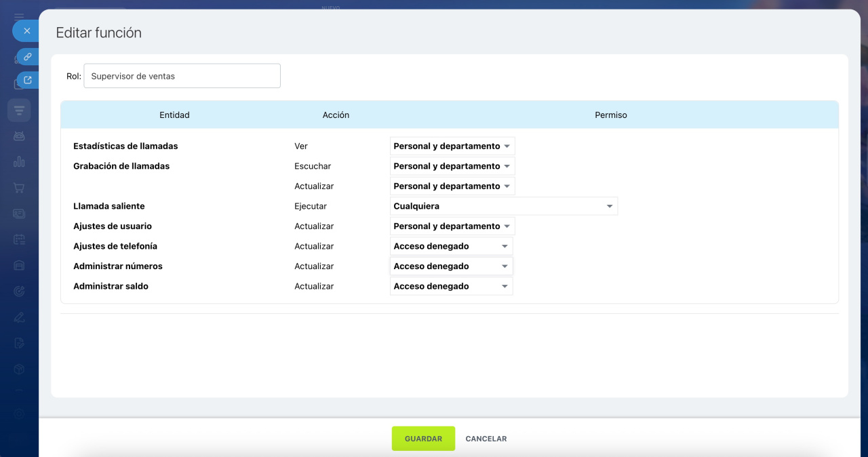Viewport: 868px width, 457px height.
Task: Click the Guardar button
Action: pyautogui.click(x=423, y=439)
